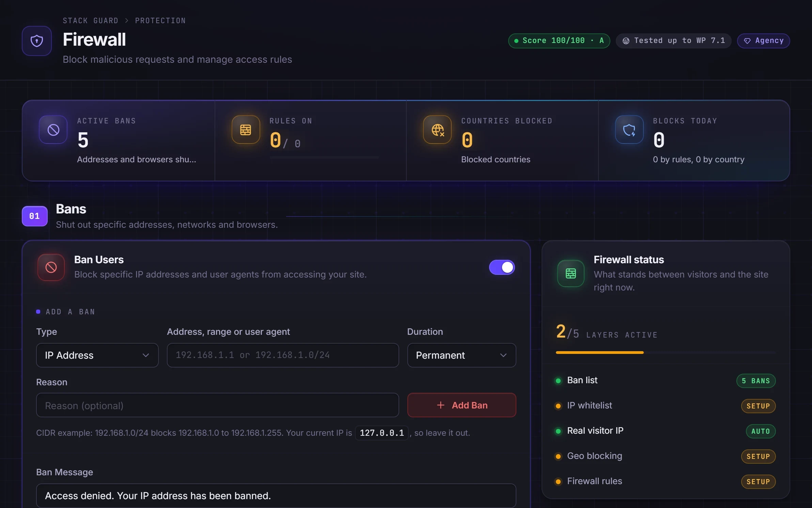Click the 5 BANS badge
Viewport: 812px width, 508px height.
(x=756, y=381)
